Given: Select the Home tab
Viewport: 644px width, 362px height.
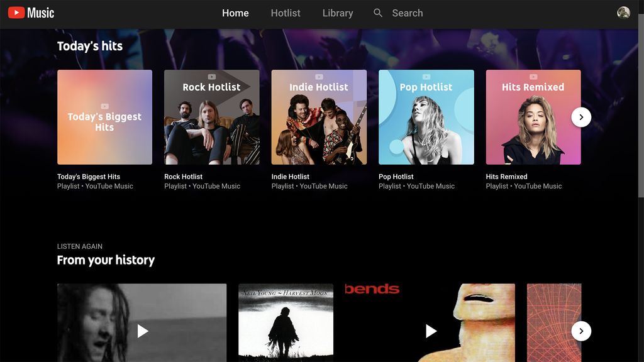Looking at the screenshot, I should click(235, 13).
